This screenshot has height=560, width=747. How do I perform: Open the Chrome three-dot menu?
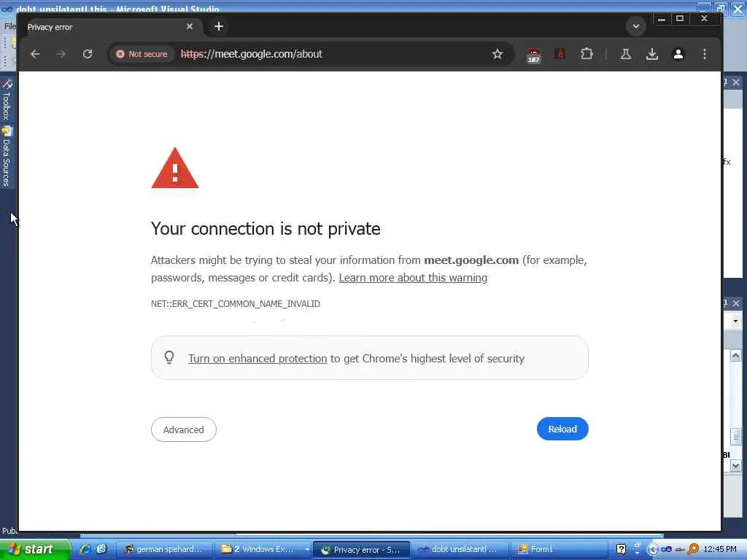tap(705, 54)
